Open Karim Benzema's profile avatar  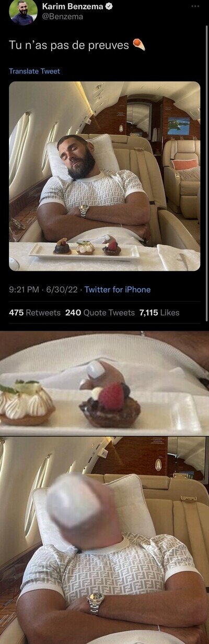click(23, 12)
